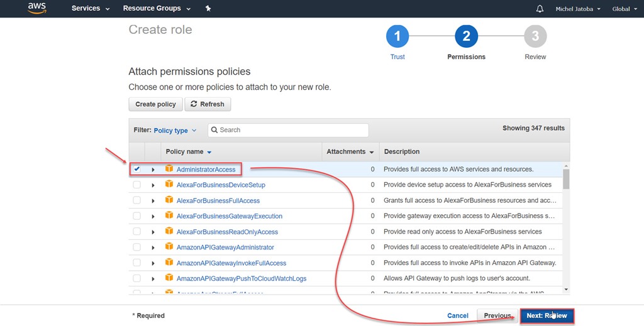Check the AlexaForBusinessDeviceSetup policy checkbox
Viewport: 644px width, 326px height.
point(136,185)
